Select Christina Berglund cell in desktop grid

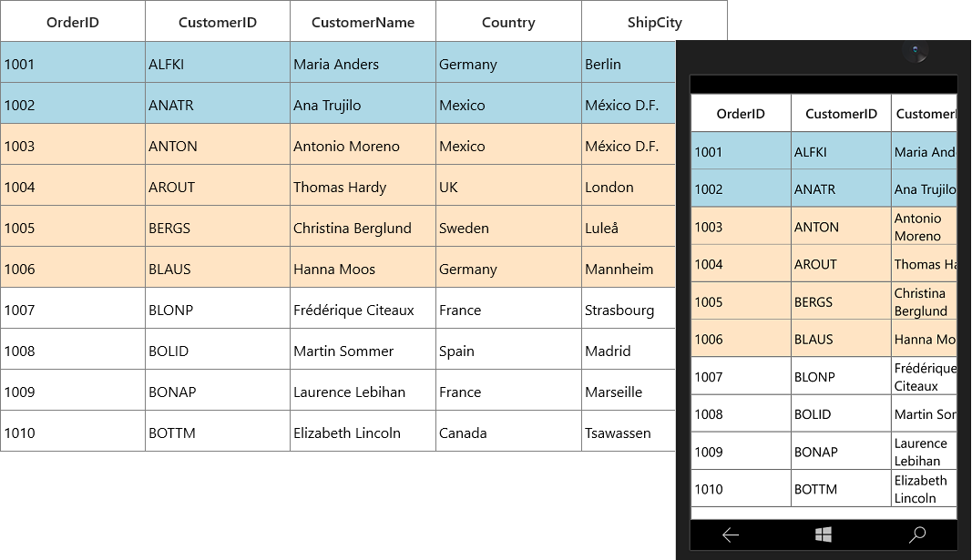coord(363,226)
